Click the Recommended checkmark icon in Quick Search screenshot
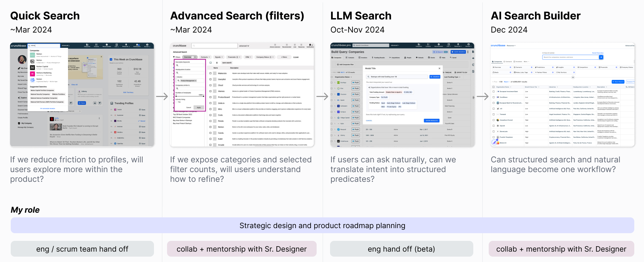The image size is (644, 262). tap(107, 45)
